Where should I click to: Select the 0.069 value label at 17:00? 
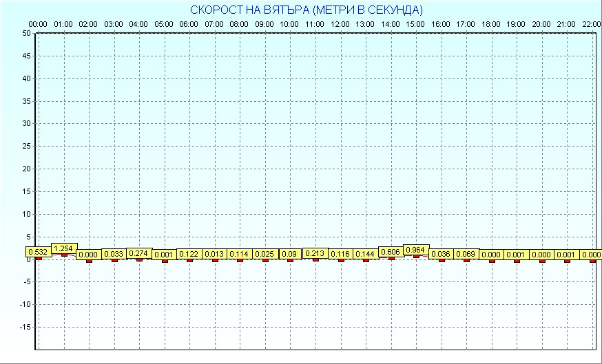tap(466, 255)
